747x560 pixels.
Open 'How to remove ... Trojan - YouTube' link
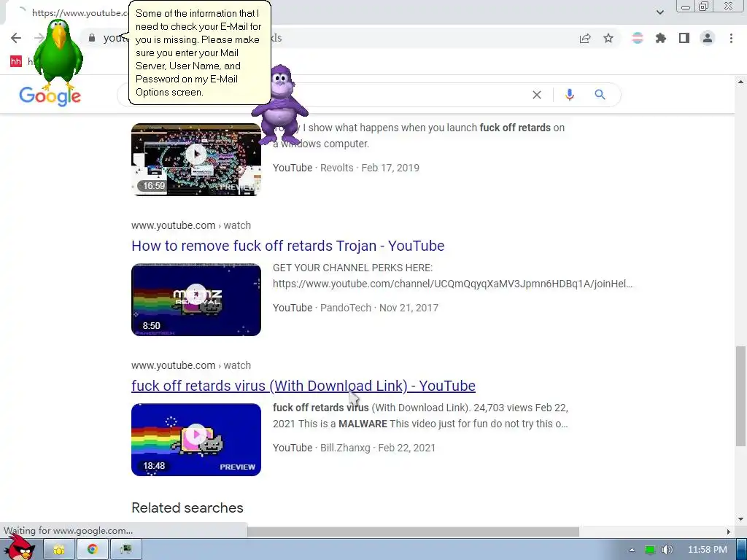(x=287, y=246)
